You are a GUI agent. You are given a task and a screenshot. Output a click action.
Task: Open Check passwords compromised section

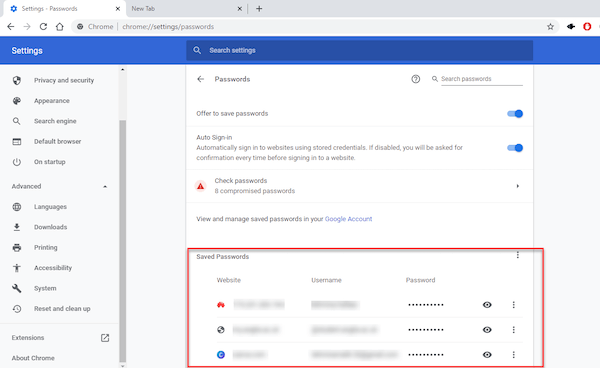coord(359,186)
